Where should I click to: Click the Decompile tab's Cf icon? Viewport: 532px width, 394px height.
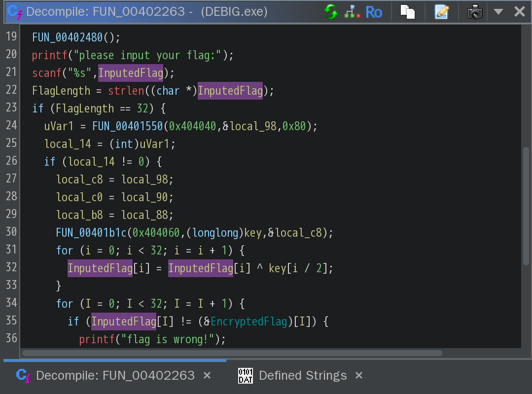pos(23,376)
